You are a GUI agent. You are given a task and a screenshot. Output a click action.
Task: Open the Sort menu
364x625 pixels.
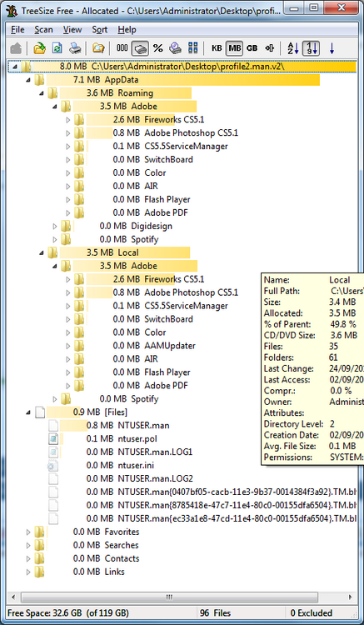100,29
